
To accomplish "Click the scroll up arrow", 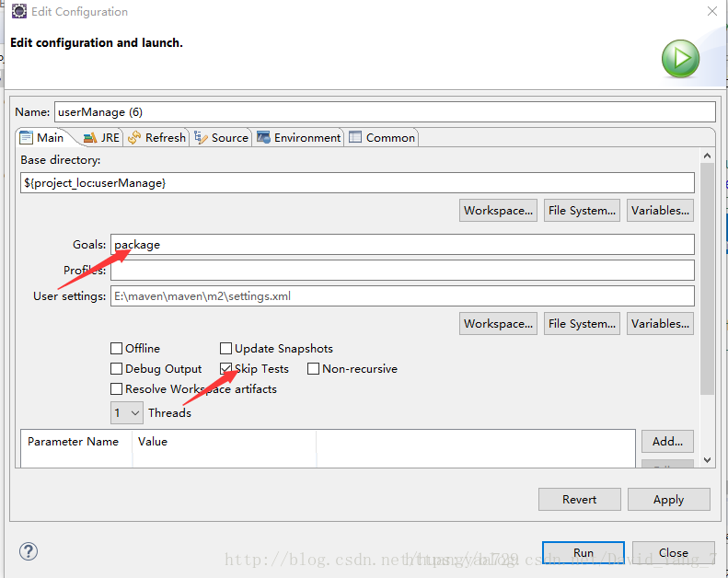I will coord(707,156).
